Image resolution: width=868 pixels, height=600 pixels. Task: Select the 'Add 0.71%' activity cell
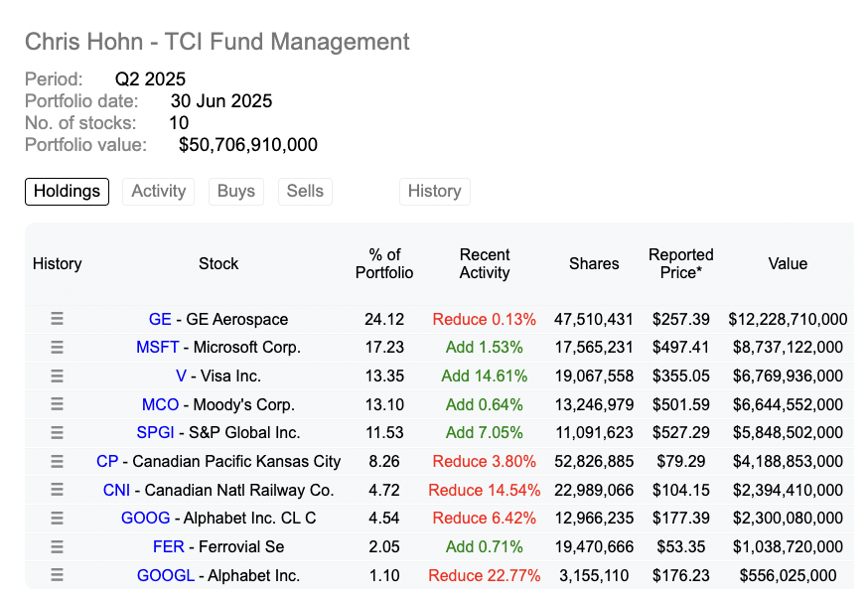click(485, 547)
